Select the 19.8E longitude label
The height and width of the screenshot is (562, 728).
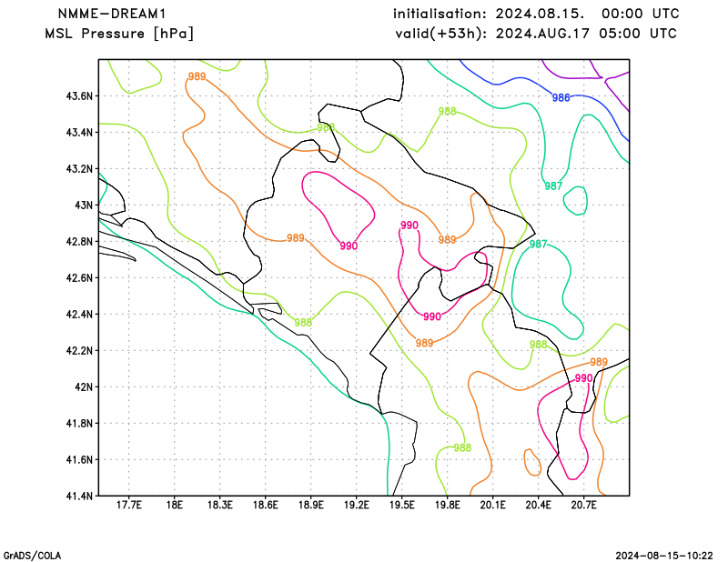click(447, 505)
